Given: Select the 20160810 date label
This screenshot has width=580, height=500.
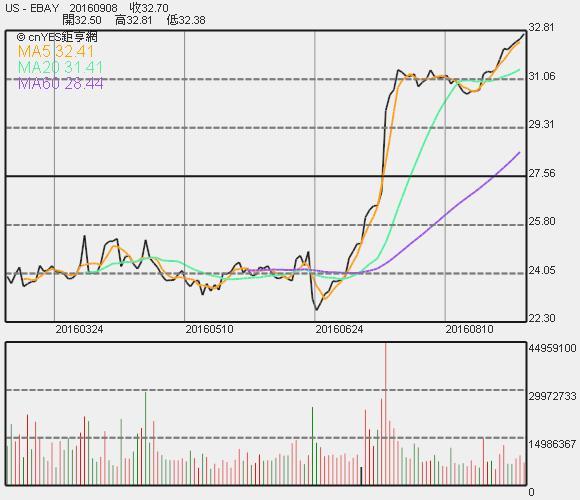Looking at the screenshot, I should 469,329.
